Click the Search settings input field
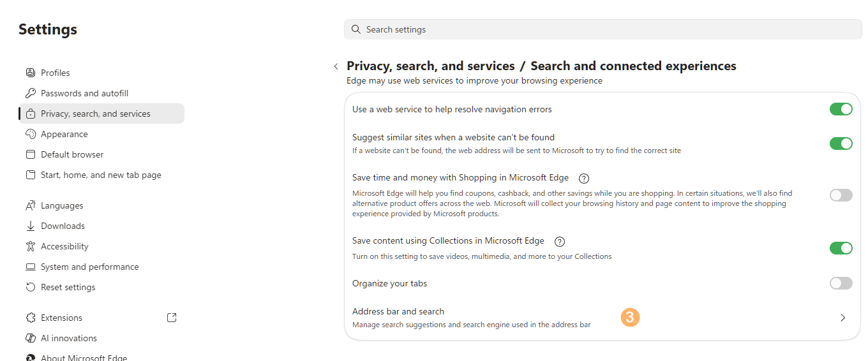This screenshot has width=868, height=361. (602, 29)
